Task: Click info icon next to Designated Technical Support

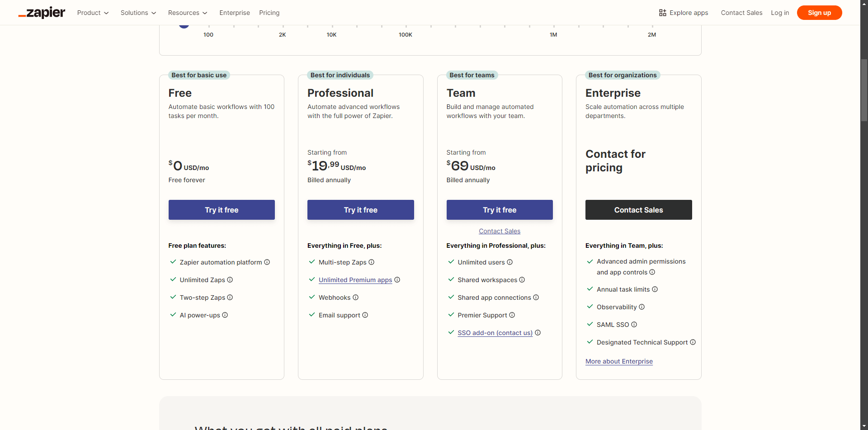Action: 693,342
